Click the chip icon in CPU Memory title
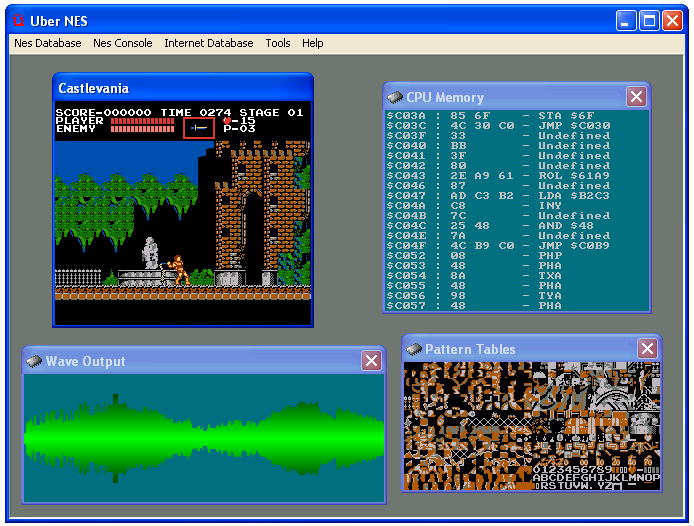Image resolution: width=694 pixels, height=526 pixels. click(395, 97)
